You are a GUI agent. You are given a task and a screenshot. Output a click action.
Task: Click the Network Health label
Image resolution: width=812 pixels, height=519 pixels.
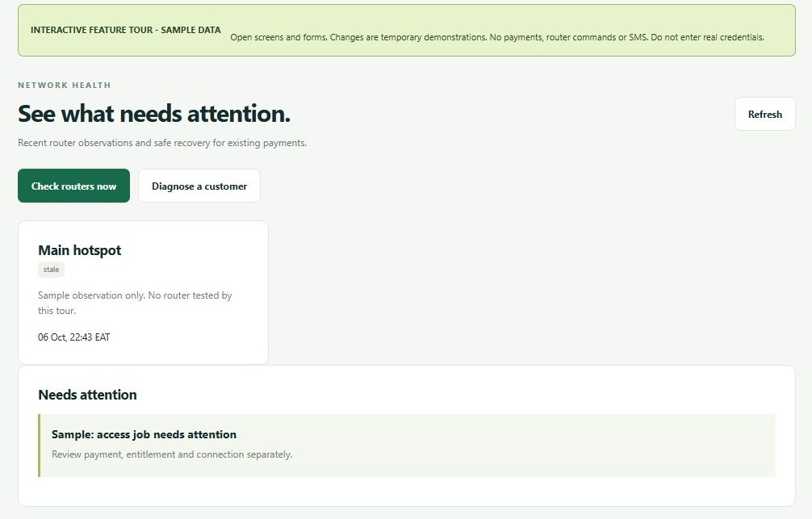65,85
